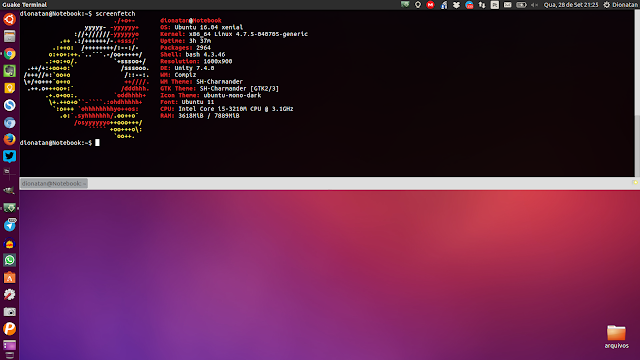Click the 'bash 4.3.46' shell value
Screen dimensions: 640x360
pyautogui.click(x=205, y=55)
